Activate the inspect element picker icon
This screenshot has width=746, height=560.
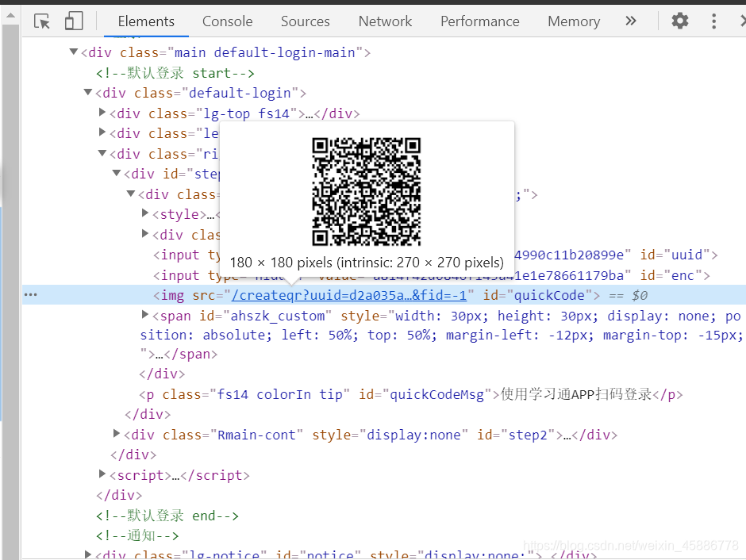pyautogui.click(x=42, y=21)
